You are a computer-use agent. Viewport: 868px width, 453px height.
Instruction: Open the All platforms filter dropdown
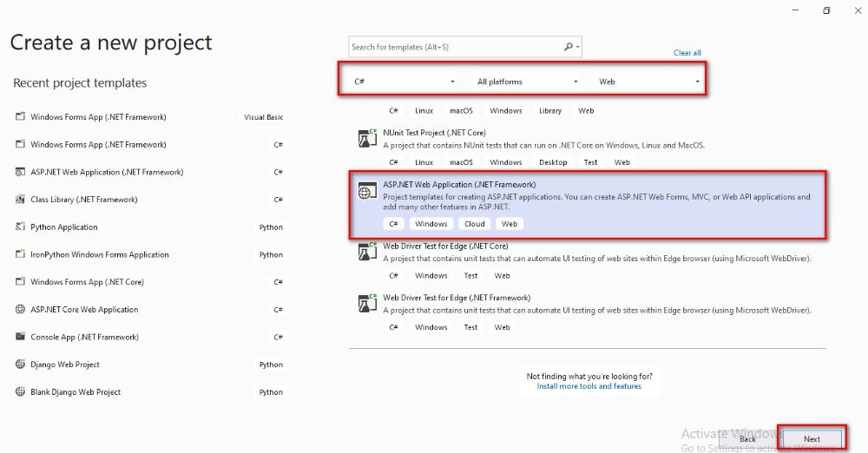(528, 82)
